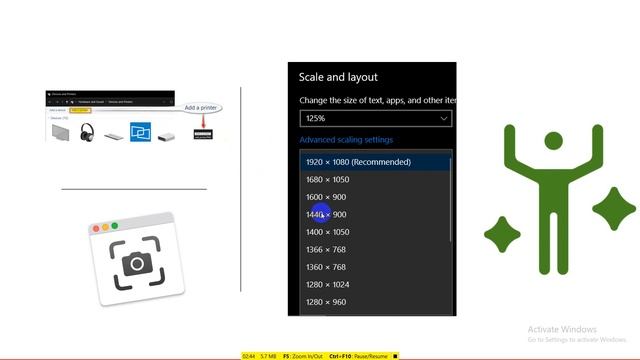The width and height of the screenshot is (640, 360).
Task: Choose 1600 × 900 from resolution list
Action: (x=376, y=197)
